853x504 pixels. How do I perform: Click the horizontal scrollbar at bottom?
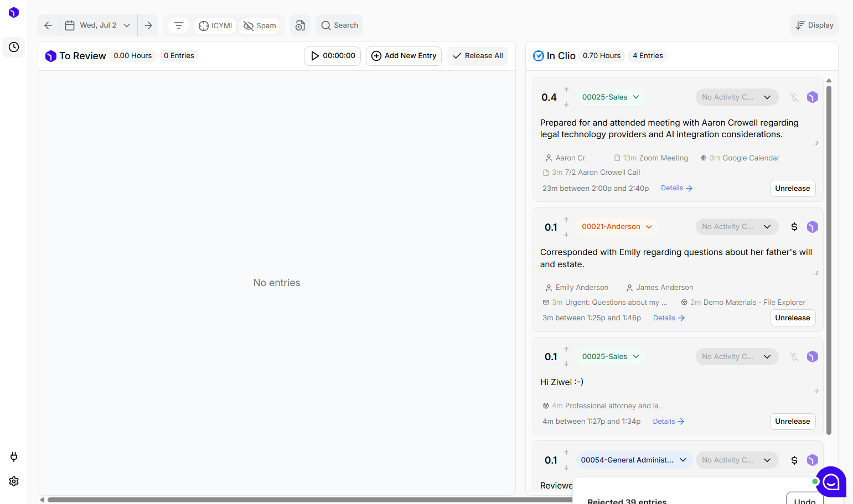(x=310, y=500)
